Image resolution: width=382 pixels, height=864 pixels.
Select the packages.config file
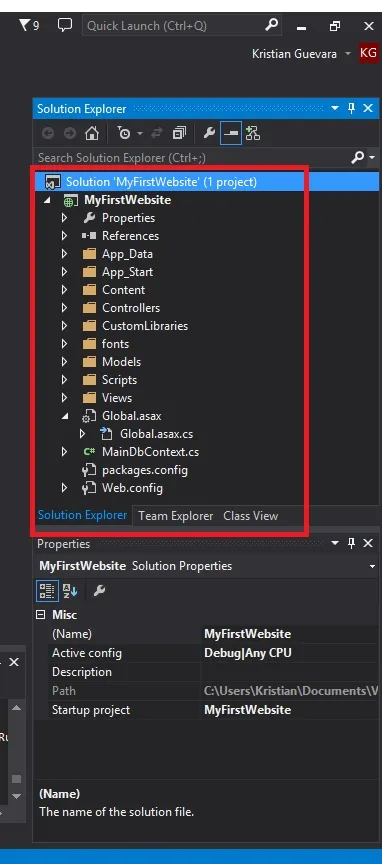pos(144,470)
